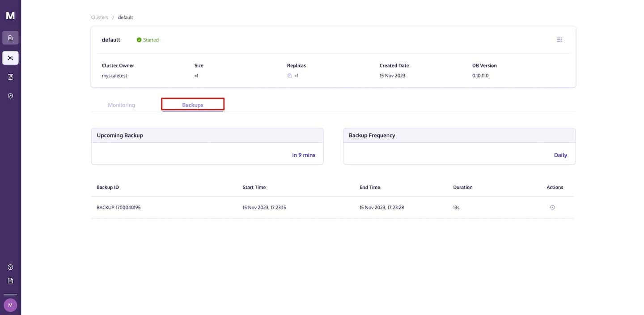
Task: Open the organization icon in the sidebar
Action: (x=10, y=38)
